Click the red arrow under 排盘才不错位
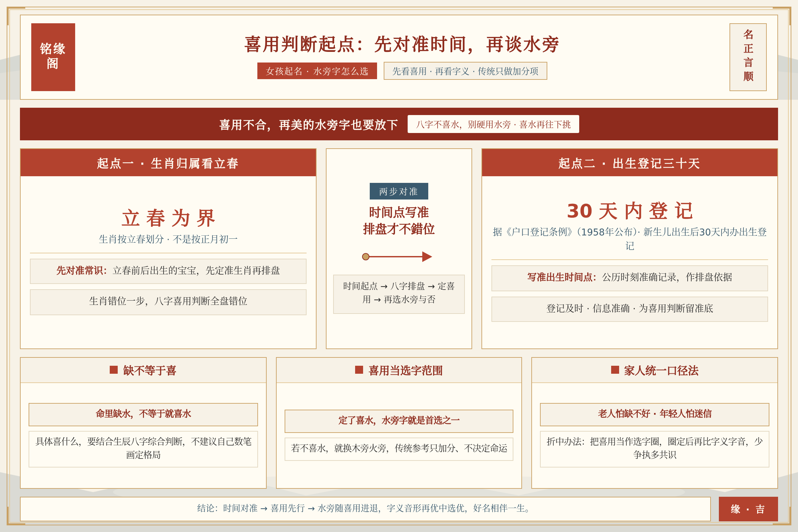 (x=397, y=256)
